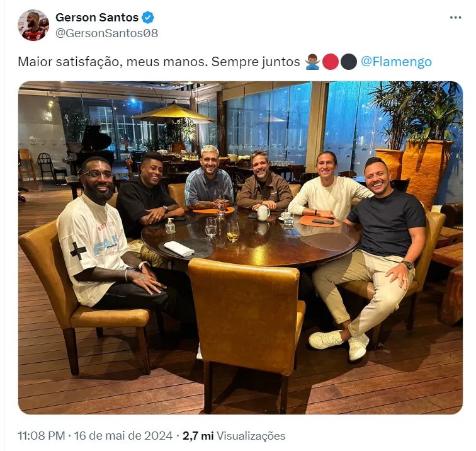476x451 pixels.
Task: Click the hand sanitizer bottle on table
Action: (171, 226)
